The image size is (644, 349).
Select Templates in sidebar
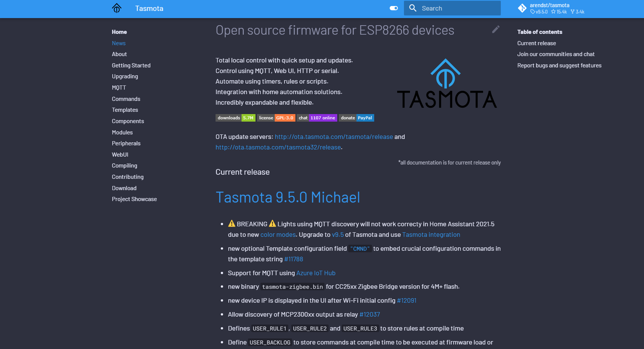click(x=125, y=110)
